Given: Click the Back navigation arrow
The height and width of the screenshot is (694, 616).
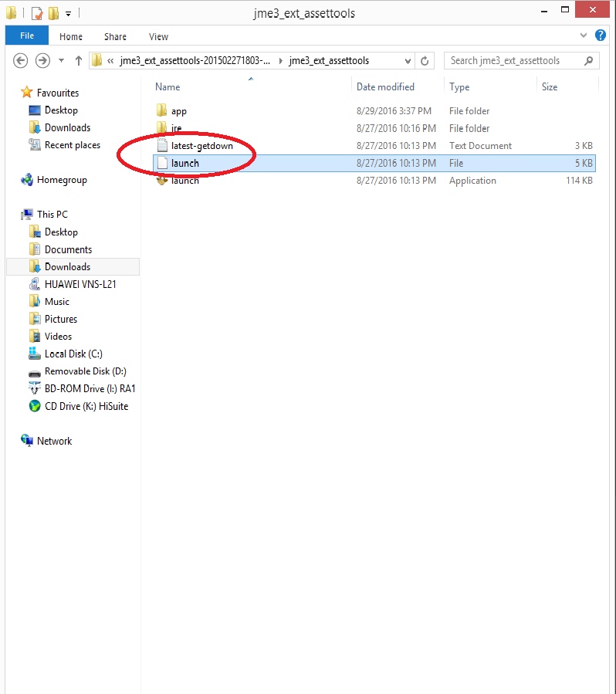Looking at the screenshot, I should pos(20,61).
